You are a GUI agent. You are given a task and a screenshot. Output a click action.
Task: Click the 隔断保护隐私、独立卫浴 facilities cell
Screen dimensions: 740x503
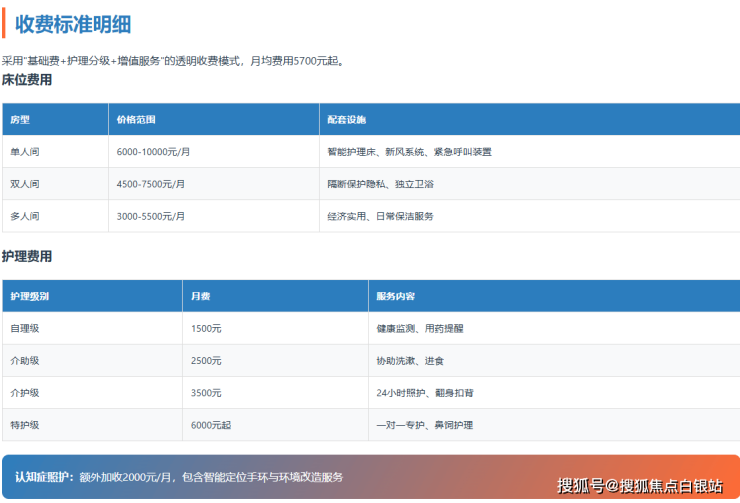point(380,184)
